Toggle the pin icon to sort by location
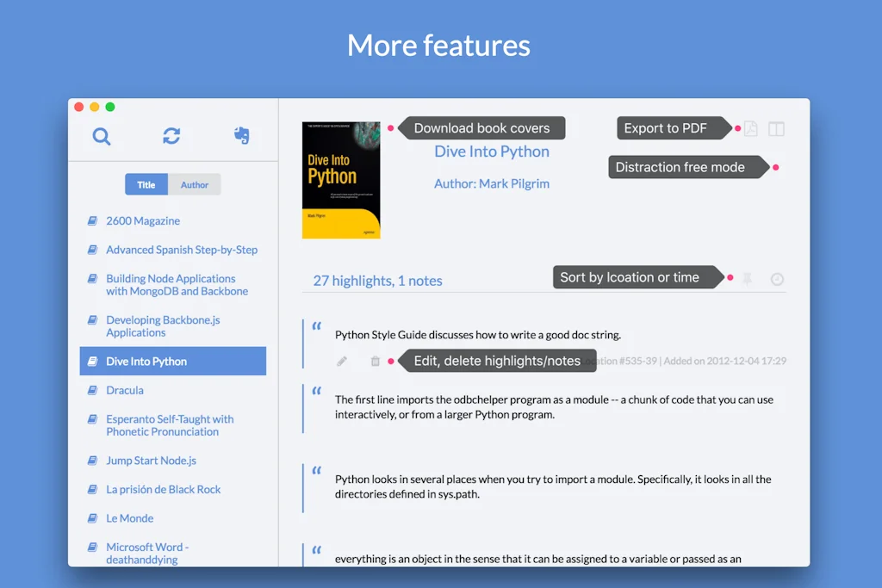The height and width of the screenshot is (588, 882). click(x=747, y=278)
